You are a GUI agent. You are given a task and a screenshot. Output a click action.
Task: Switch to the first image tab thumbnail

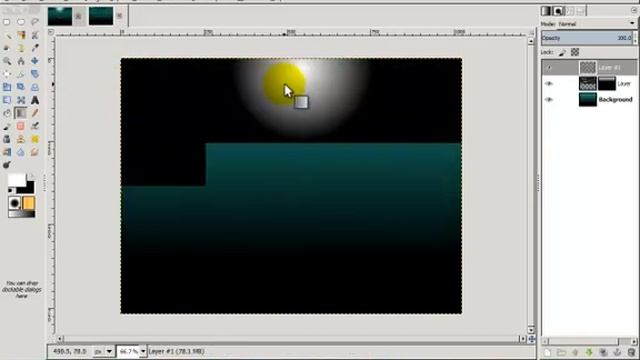coord(60,16)
